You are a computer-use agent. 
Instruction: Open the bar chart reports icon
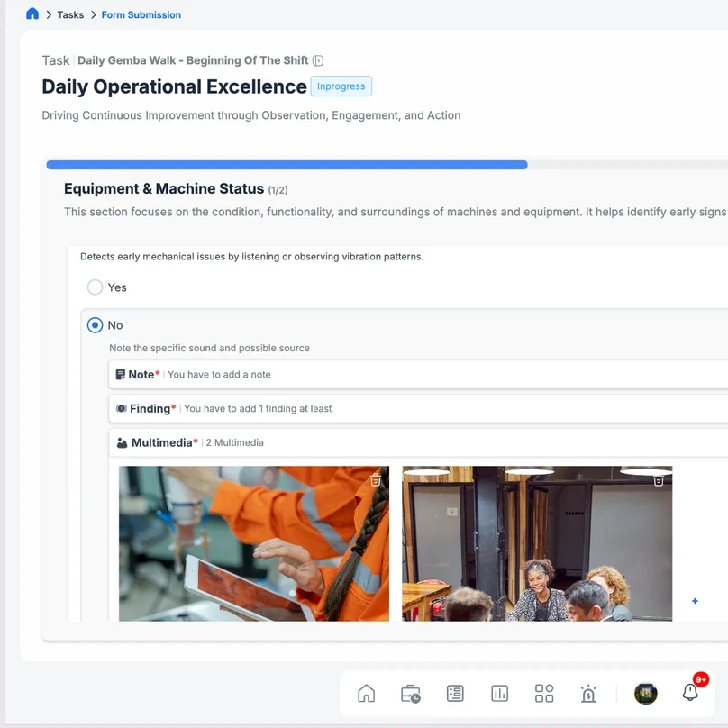coord(499,694)
